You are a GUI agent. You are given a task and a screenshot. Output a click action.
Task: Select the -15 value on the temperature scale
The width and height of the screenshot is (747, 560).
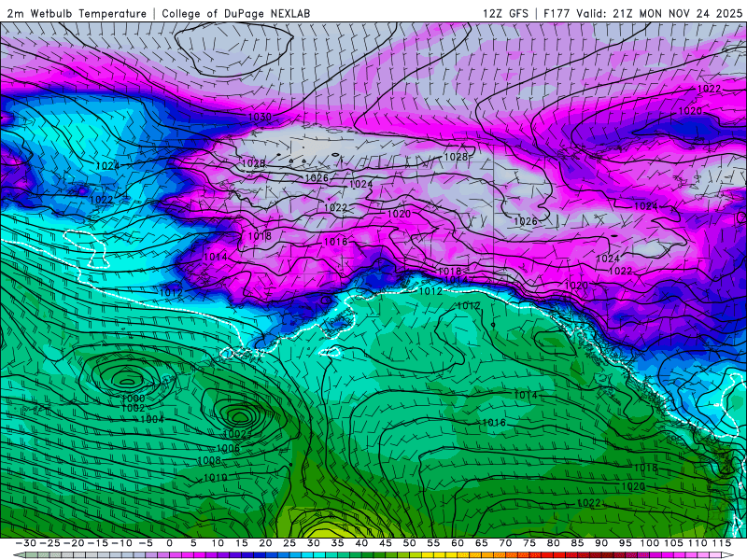point(98,543)
